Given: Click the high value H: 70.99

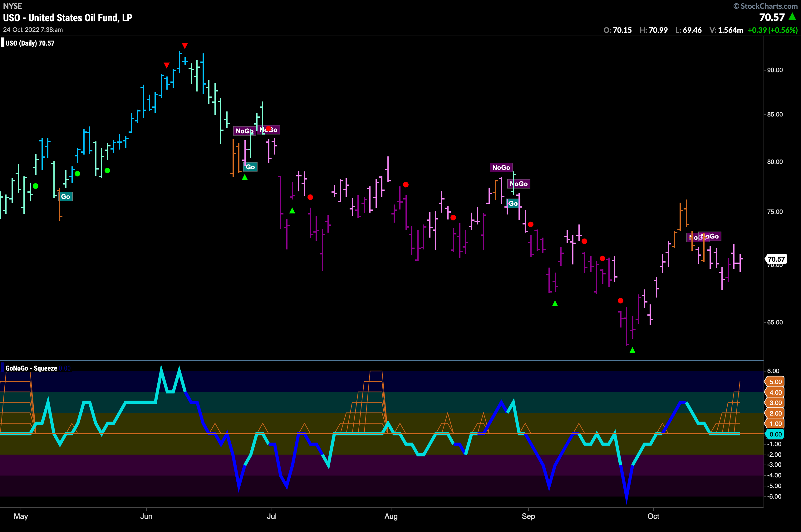Looking at the screenshot, I should click(x=653, y=30).
